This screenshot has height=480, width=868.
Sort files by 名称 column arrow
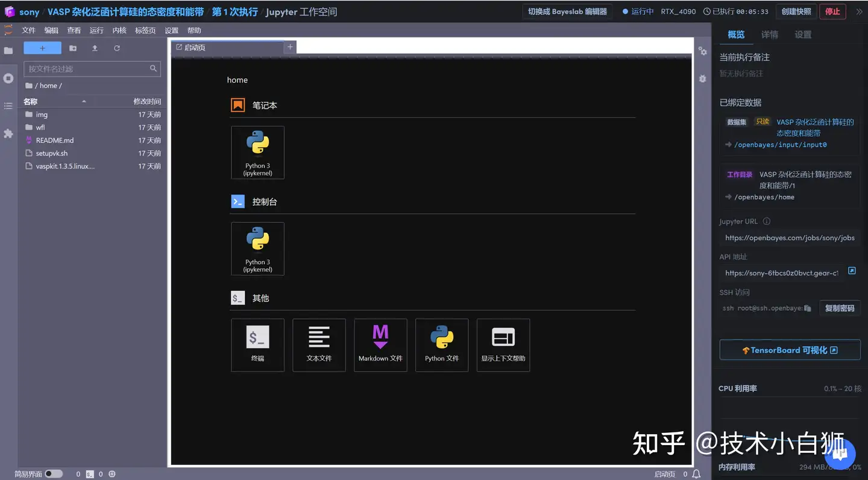(84, 101)
